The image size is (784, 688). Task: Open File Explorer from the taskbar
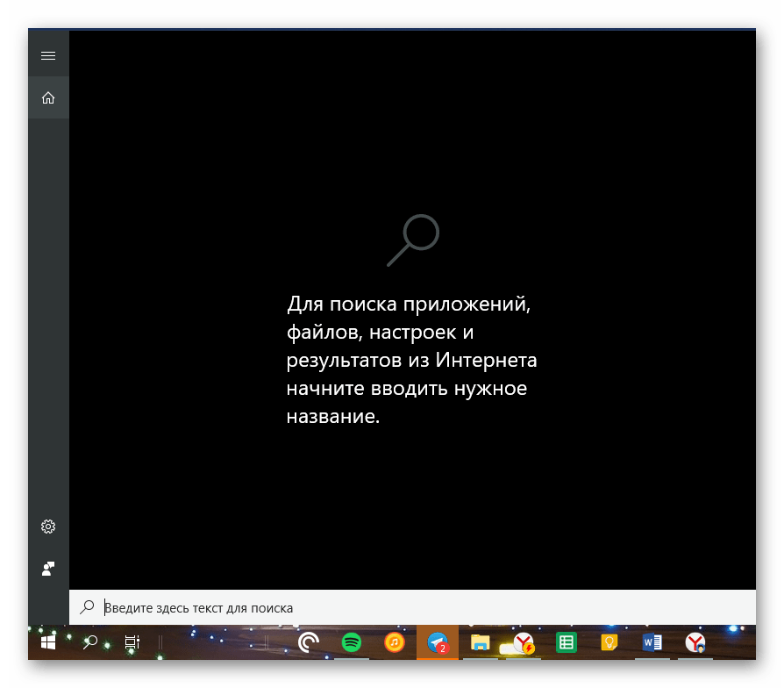480,643
